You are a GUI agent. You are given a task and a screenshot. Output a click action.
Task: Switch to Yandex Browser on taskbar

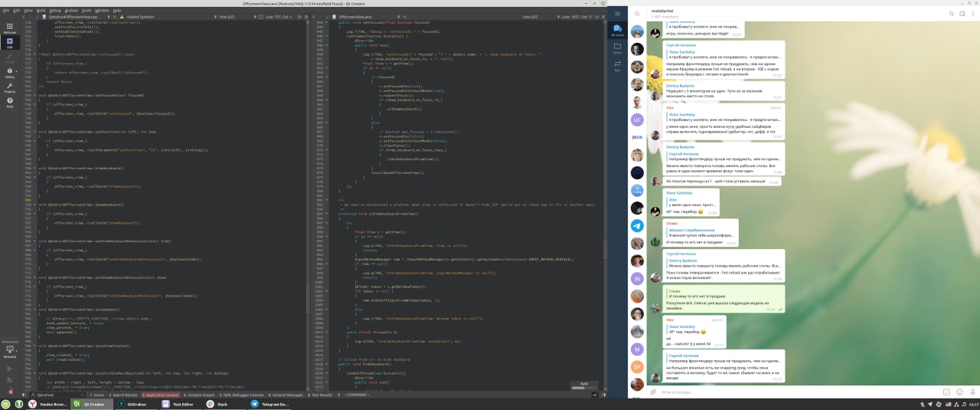click(x=48, y=404)
